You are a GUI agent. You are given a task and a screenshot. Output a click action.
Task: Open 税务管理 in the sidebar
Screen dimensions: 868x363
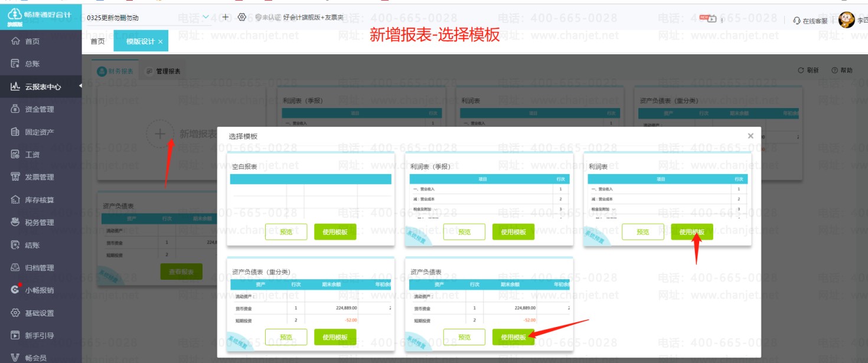(x=40, y=223)
